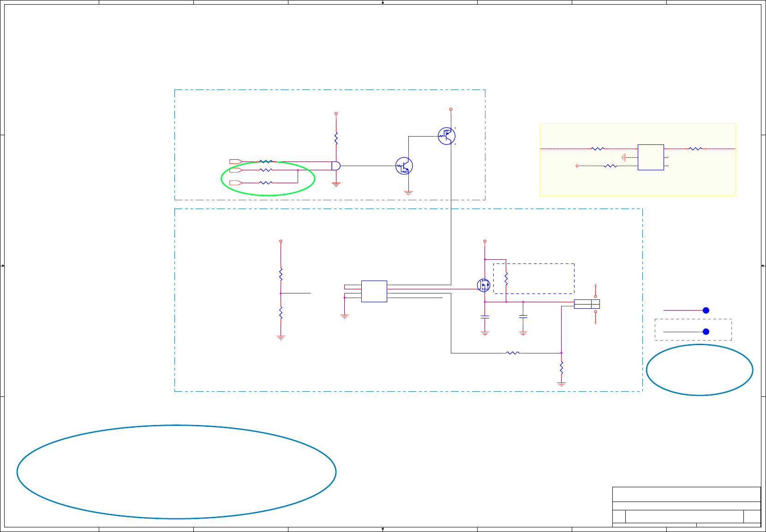The width and height of the screenshot is (766, 532).
Task: Click the ground symbol under the voltage divider
Action: tap(281, 338)
